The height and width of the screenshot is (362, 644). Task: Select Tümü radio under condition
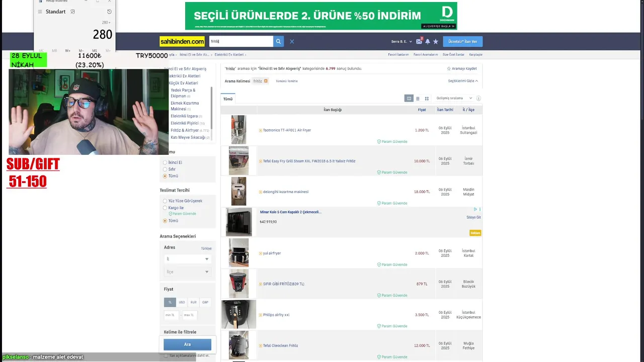point(165,176)
